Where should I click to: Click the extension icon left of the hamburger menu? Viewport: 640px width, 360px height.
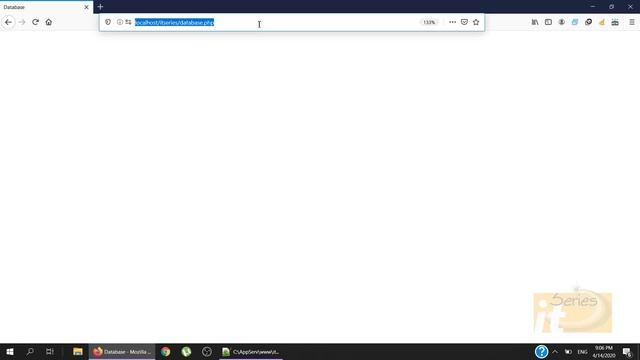pos(615,22)
